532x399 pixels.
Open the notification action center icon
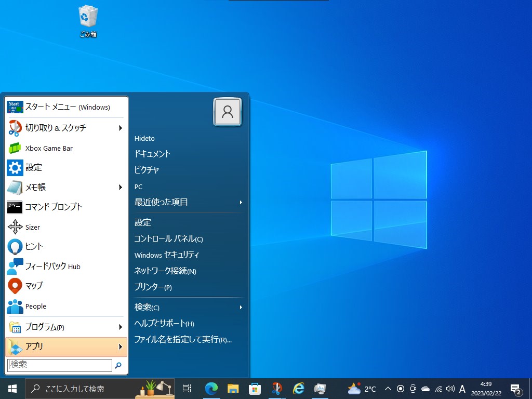tap(516, 390)
